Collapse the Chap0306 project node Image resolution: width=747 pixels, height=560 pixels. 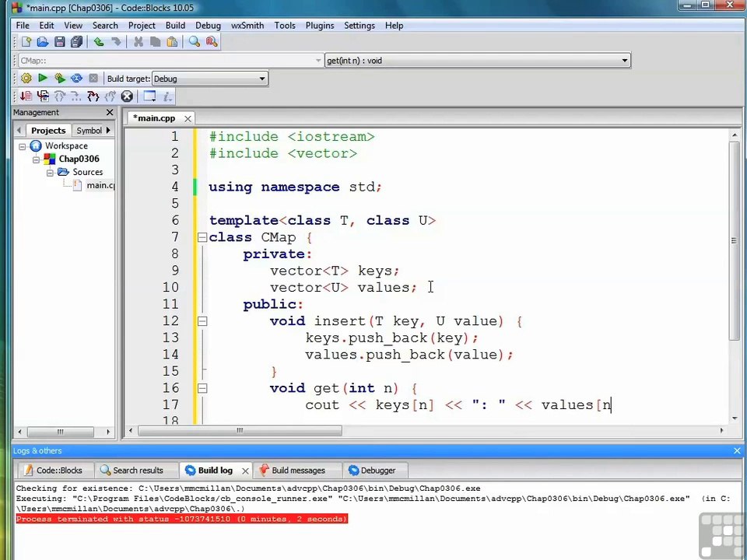point(36,159)
